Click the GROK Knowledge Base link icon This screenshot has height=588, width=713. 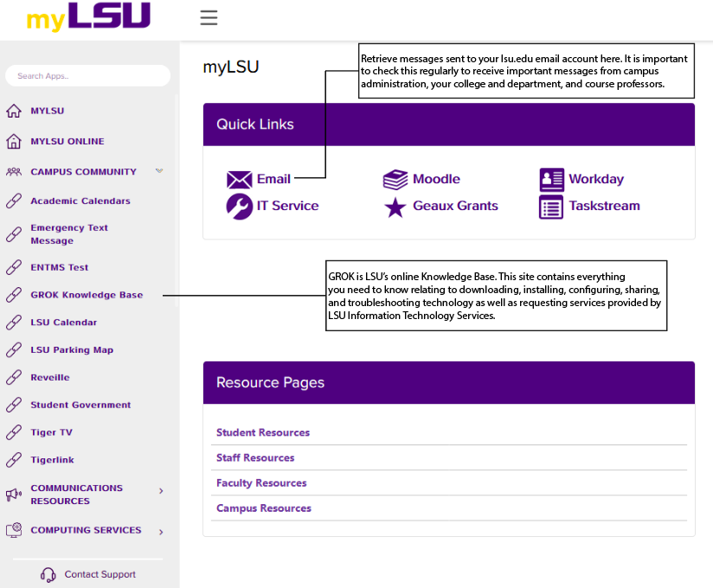(x=14, y=295)
